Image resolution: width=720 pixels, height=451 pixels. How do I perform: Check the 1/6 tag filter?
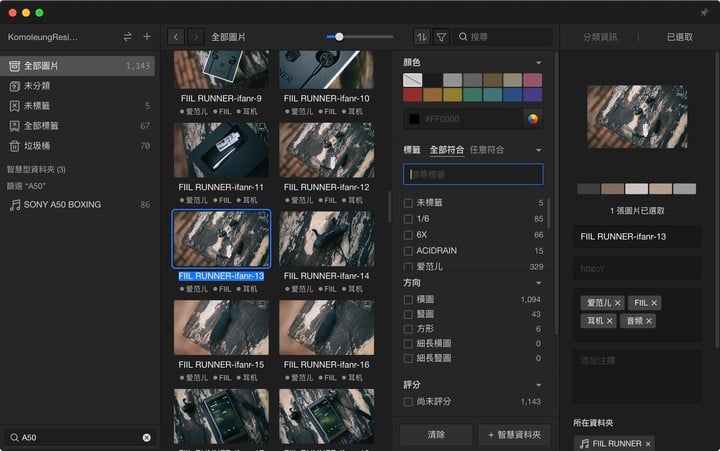(x=408, y=219)
